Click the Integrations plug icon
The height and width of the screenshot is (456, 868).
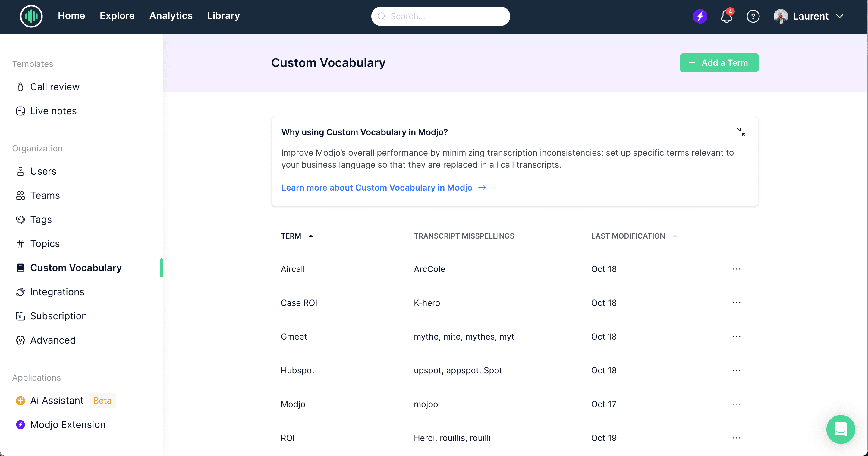click(20, 292)
